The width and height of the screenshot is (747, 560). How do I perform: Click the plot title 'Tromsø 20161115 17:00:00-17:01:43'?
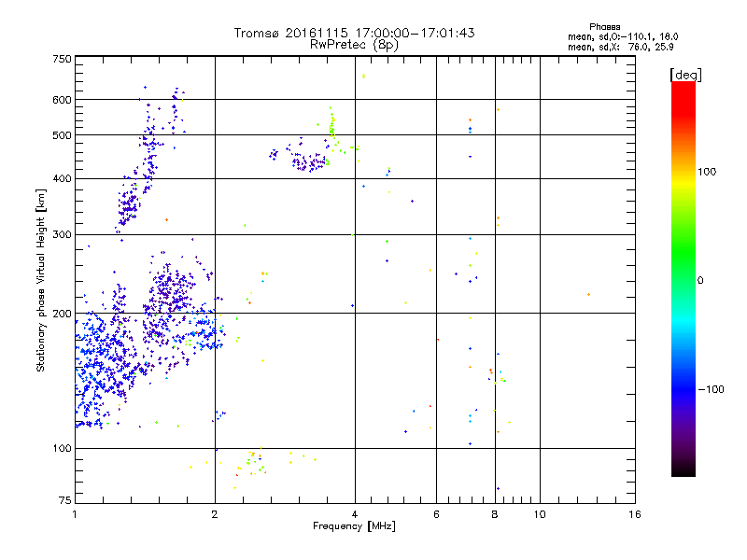click(354, 33)
